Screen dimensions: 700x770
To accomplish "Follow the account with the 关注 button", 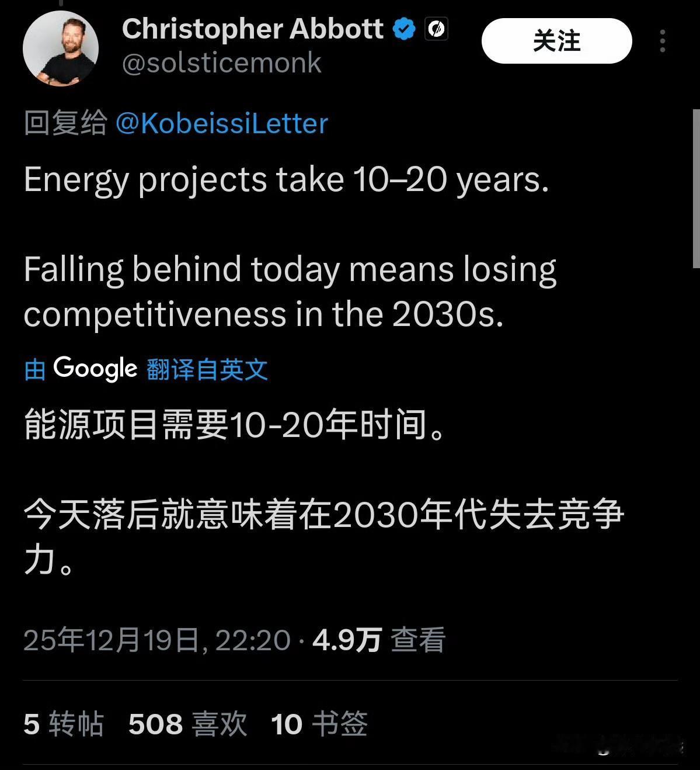I will (556, 41).
